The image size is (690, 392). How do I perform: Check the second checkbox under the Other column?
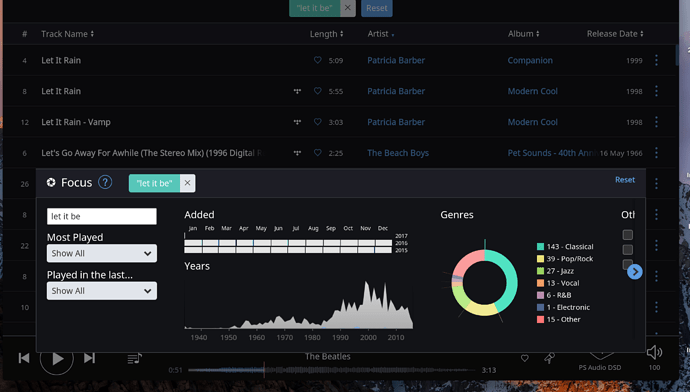(628, 250)
